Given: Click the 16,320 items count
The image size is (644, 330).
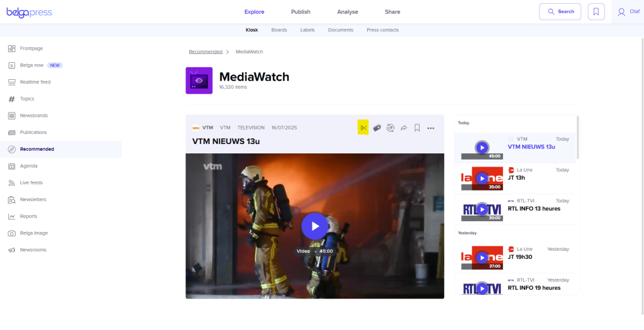Looking at the screenshot, I should [233, 87].
